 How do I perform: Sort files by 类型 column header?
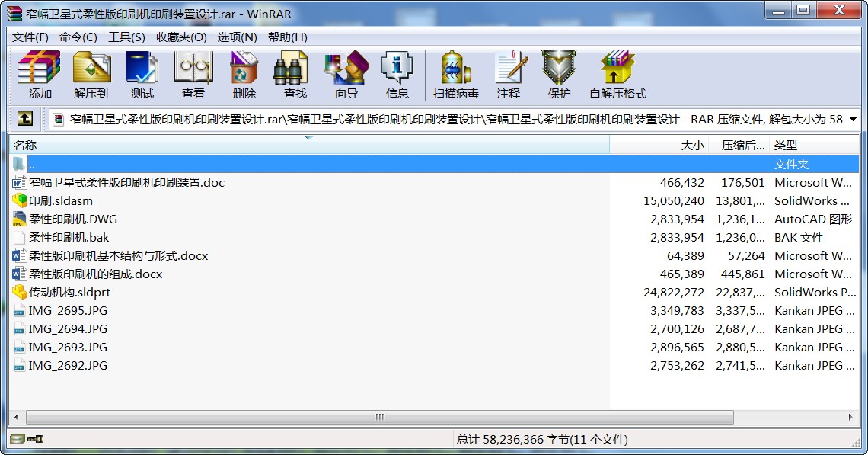coord(814,146)
